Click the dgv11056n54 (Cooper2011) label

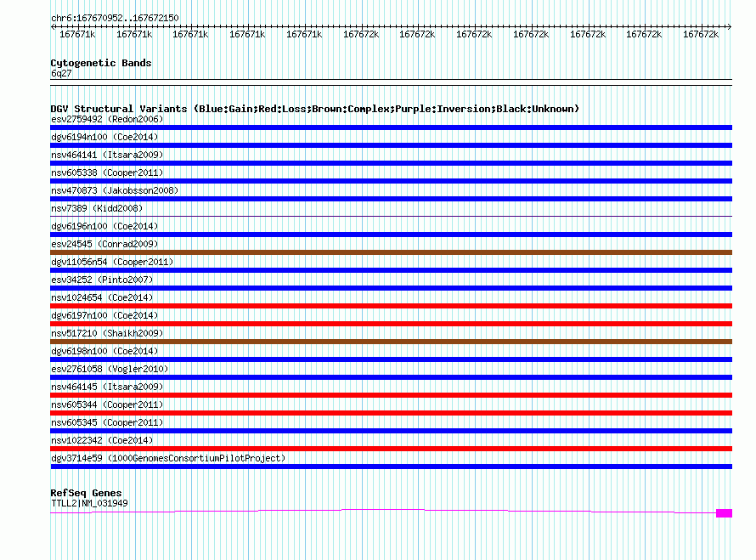112,262
